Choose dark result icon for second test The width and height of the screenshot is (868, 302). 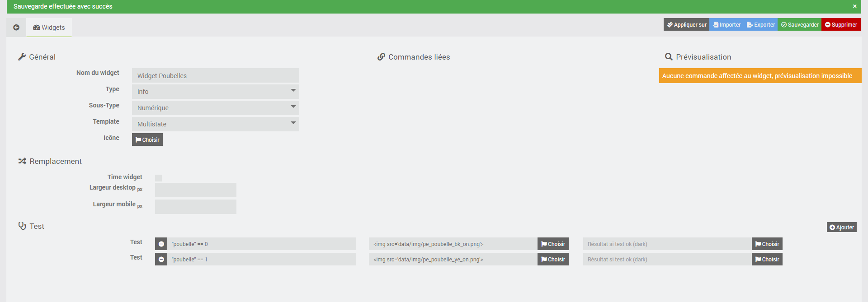pyautogui.click(x=767, y=260)
